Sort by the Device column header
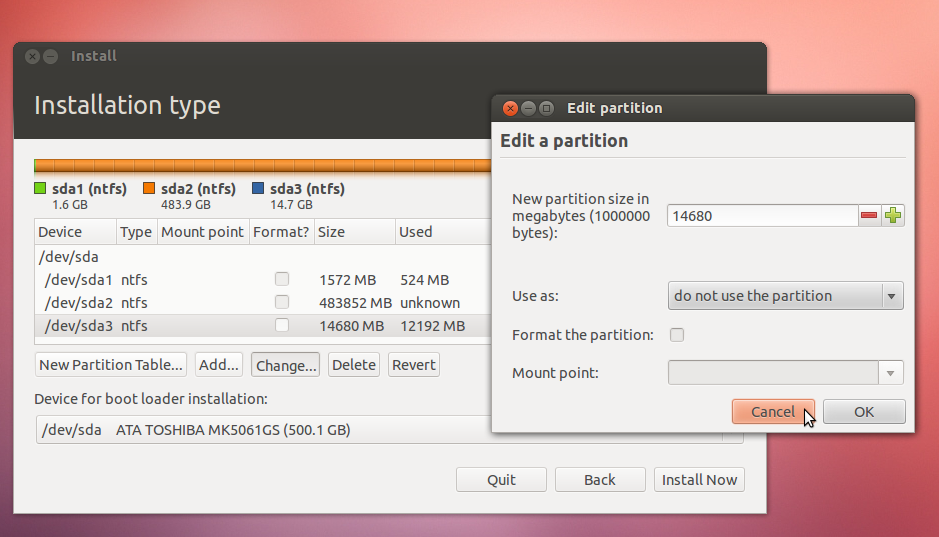939x537 pixels. point(75,232)
